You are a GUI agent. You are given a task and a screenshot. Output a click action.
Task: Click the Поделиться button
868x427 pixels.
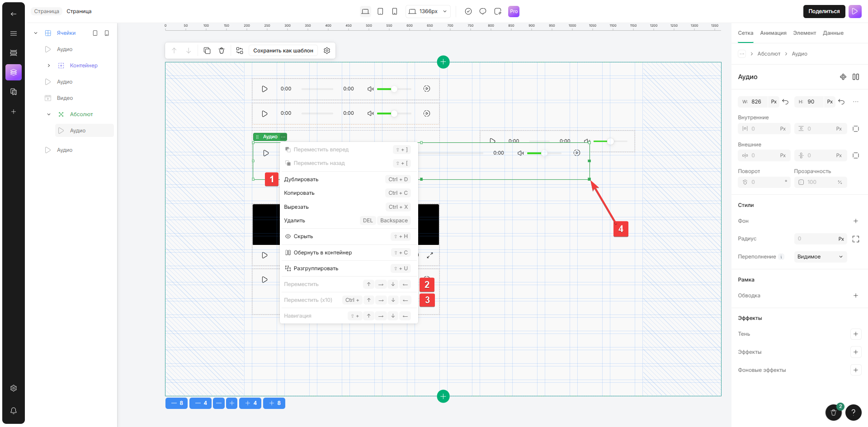coord(824,11)
